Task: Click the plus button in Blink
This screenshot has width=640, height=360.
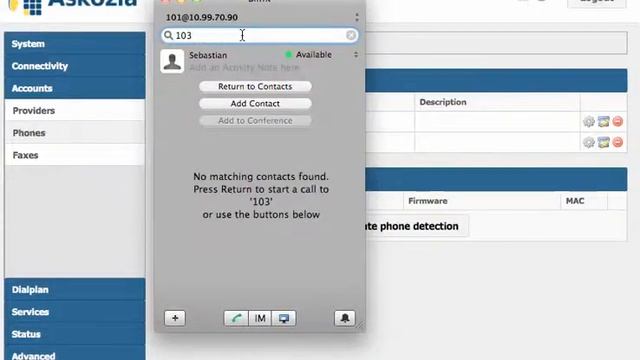Action: click(x=175, y=318)
